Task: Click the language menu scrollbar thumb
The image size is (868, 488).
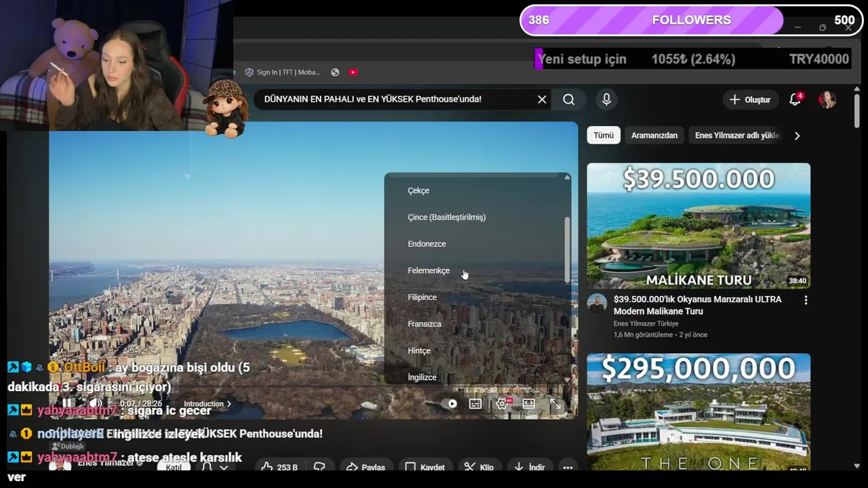Action: (567, 249)
